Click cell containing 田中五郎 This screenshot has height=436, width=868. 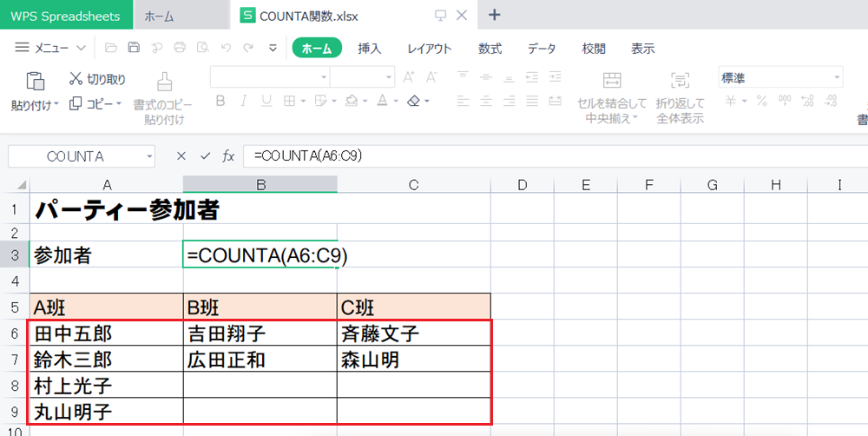tap(106, 334)
